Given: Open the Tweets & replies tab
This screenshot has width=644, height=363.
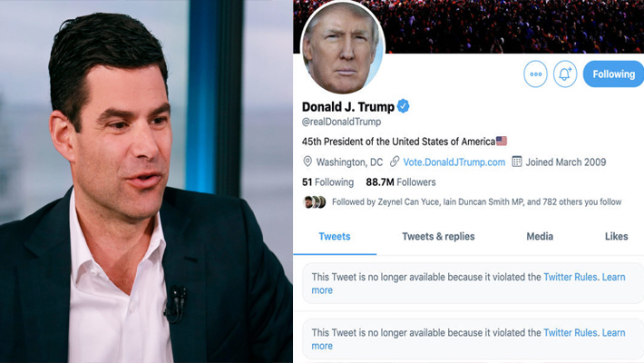Looking at the screenshot, I should click(x=438, y=236).
